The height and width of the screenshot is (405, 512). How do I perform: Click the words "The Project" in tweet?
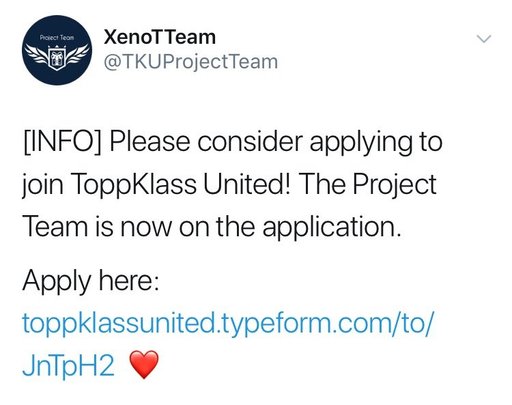pyautogui.click(x=368, y=185)
